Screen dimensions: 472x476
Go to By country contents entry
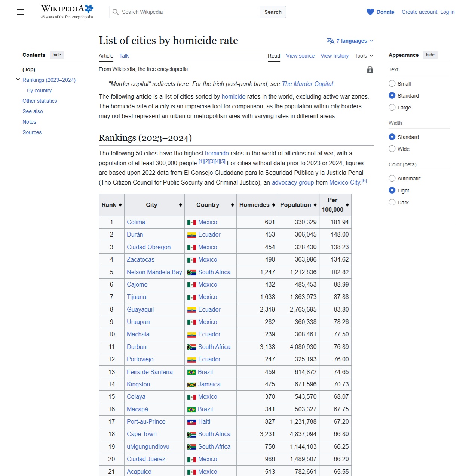39,90
